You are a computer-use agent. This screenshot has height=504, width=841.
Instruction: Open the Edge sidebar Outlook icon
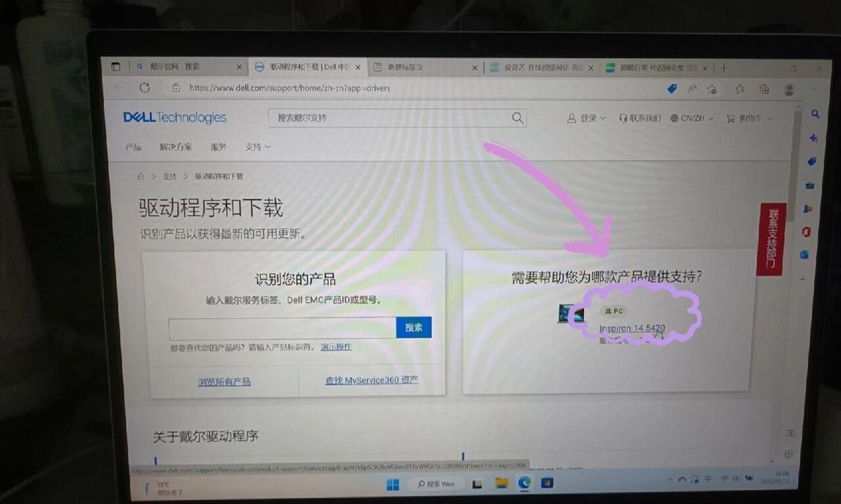pyautogui.click(x=805, y=255)
